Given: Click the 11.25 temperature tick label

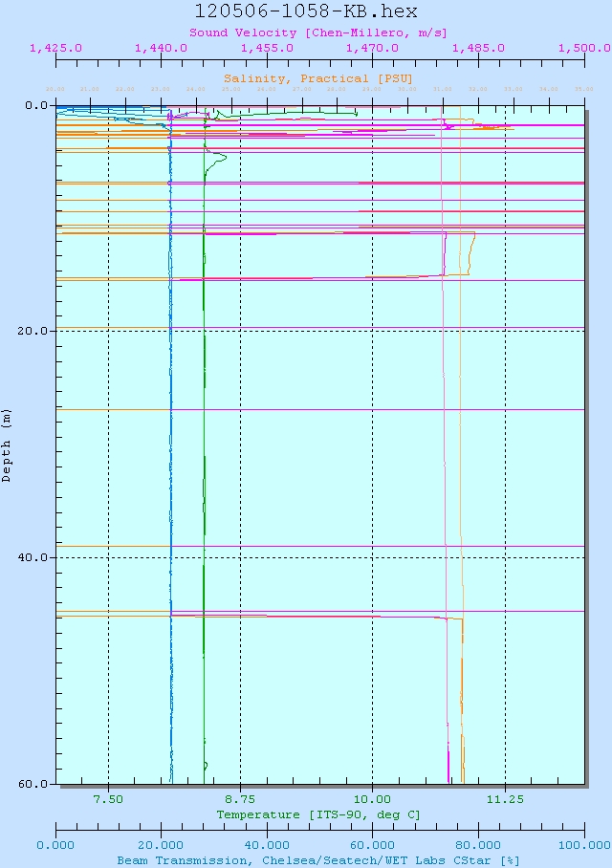Looking at the screenshot, I should pos(505,799).
